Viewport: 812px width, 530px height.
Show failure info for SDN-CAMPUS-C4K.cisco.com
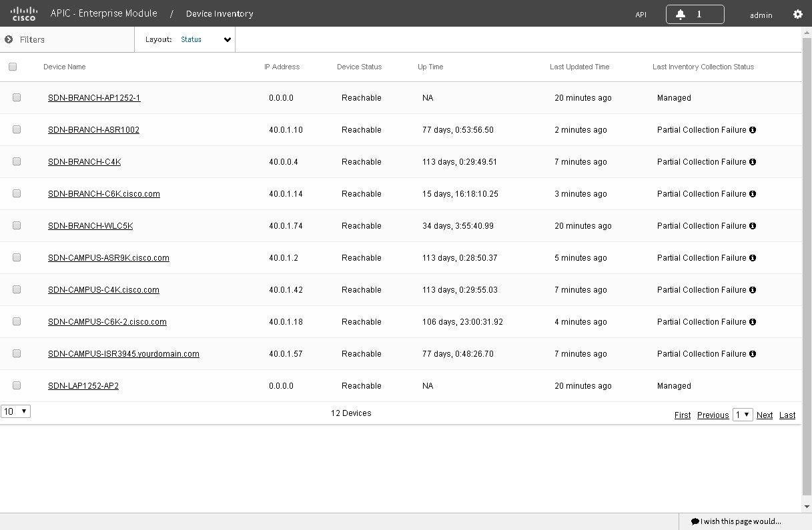[x=753, y=290]
